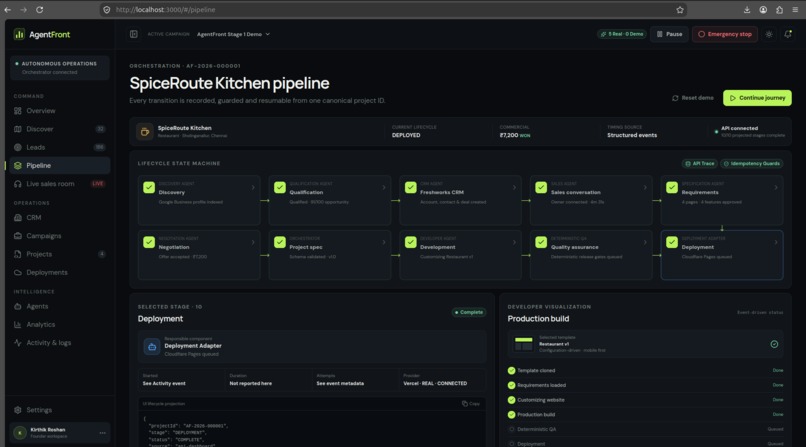Click the 5 Real · 0 Demo badge

(622, 34)
